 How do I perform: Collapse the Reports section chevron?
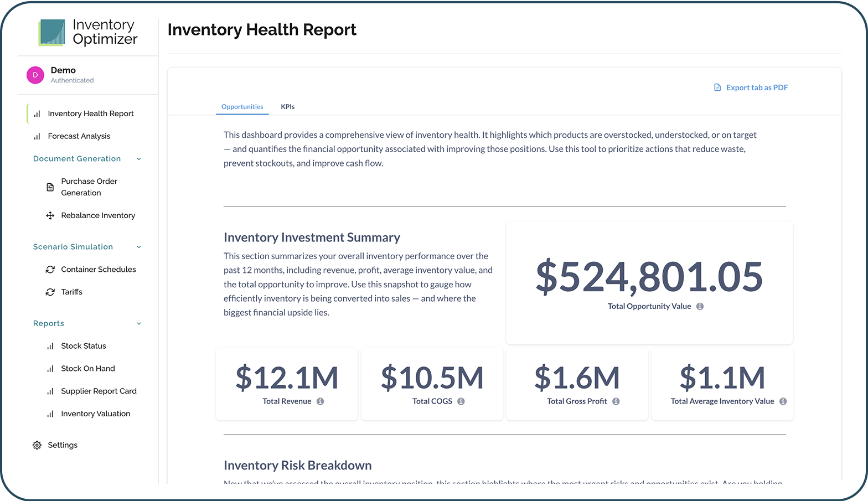click(x=139, y=324)
